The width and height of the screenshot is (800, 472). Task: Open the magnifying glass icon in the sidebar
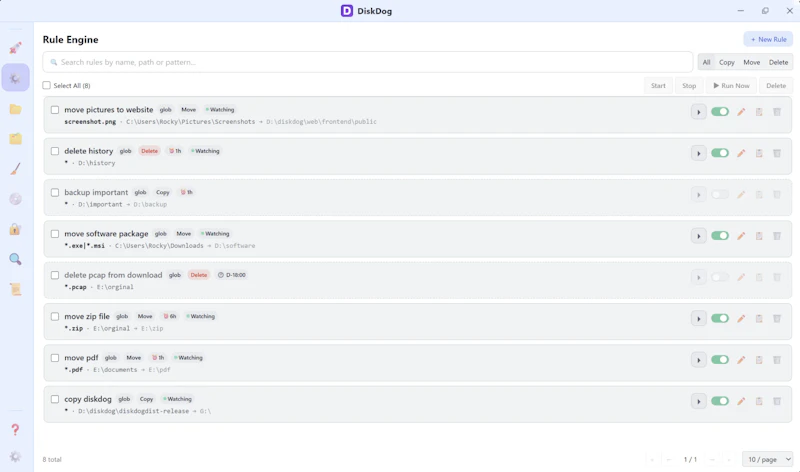15,259
